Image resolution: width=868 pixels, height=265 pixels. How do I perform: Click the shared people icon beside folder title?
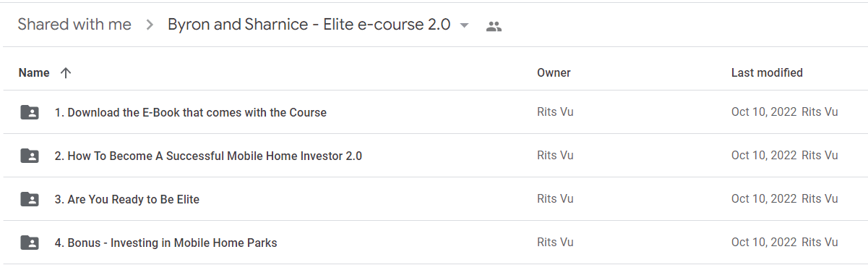pos(494,27)
